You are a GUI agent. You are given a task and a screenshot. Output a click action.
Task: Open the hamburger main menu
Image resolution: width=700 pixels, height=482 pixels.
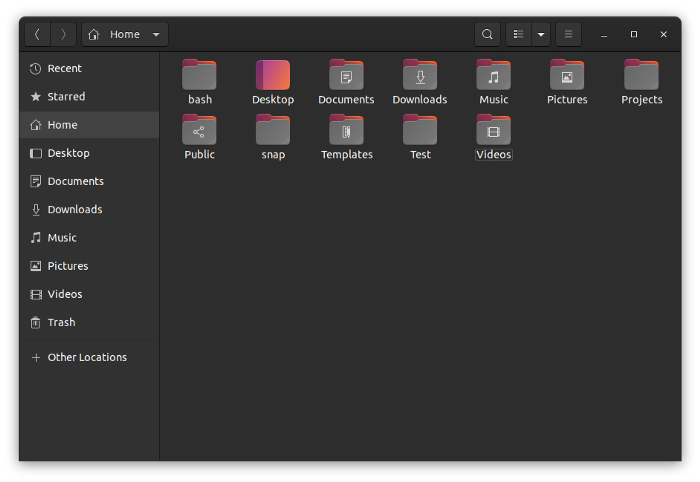568,34
